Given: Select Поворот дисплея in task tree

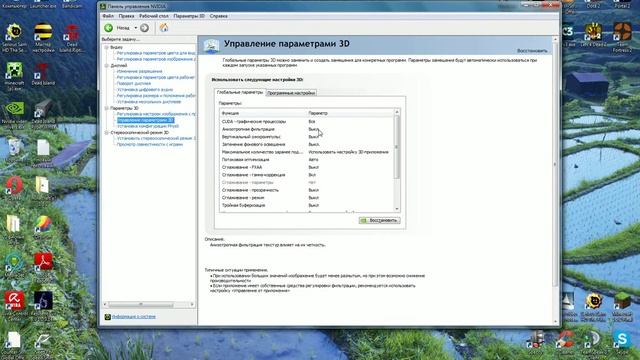Looking at the screenshot, I should 133,84.
